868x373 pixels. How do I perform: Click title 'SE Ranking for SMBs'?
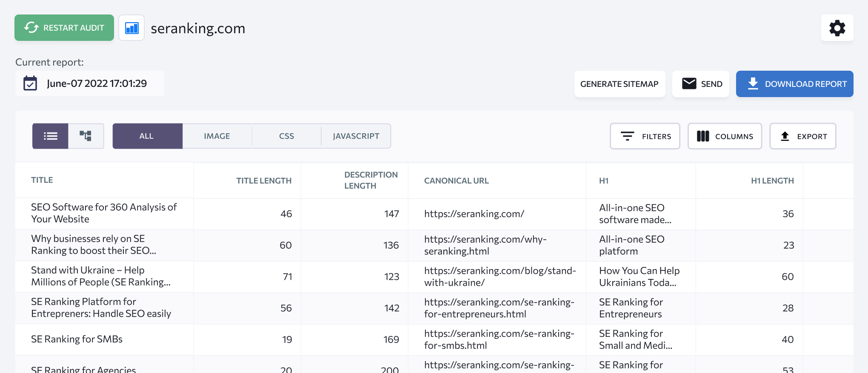click(x=77, y=339)
